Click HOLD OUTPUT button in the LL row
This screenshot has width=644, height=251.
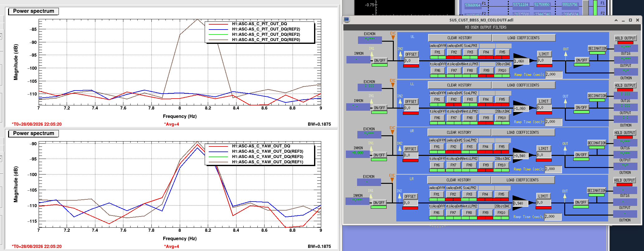(625, 85)
